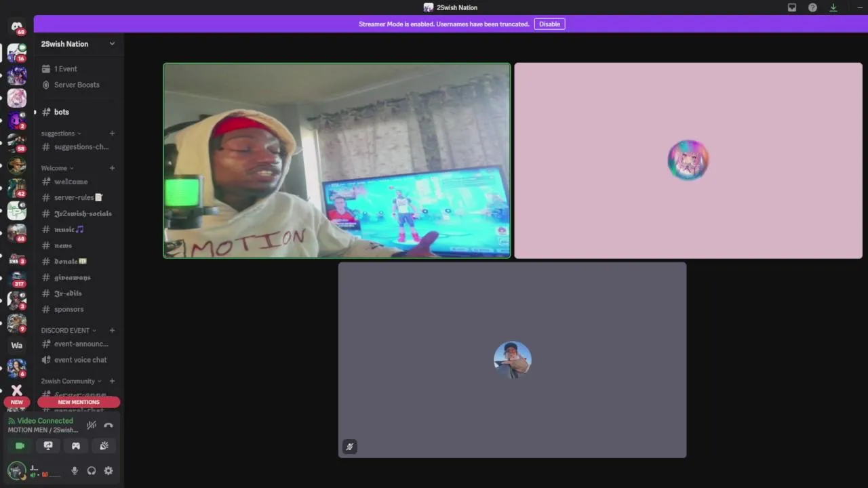
Task: Add channel to DISCORD EVENT category
Action: [x=112, y=330]
